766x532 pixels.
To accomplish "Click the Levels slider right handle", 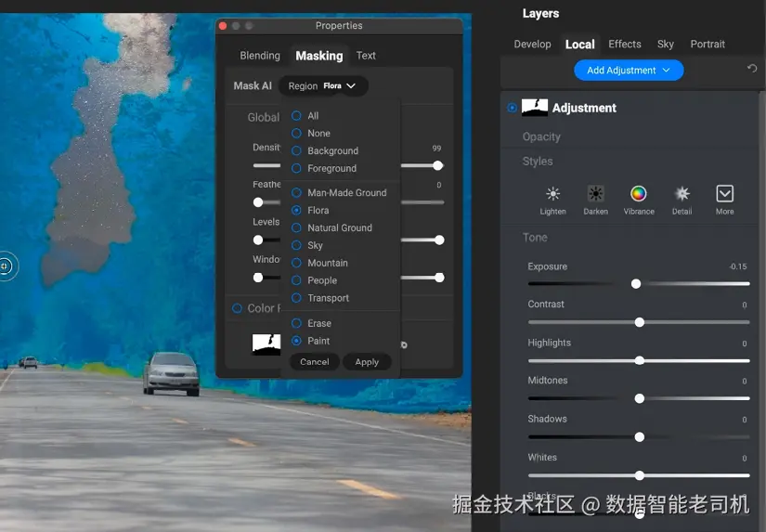I will (439, 240).
